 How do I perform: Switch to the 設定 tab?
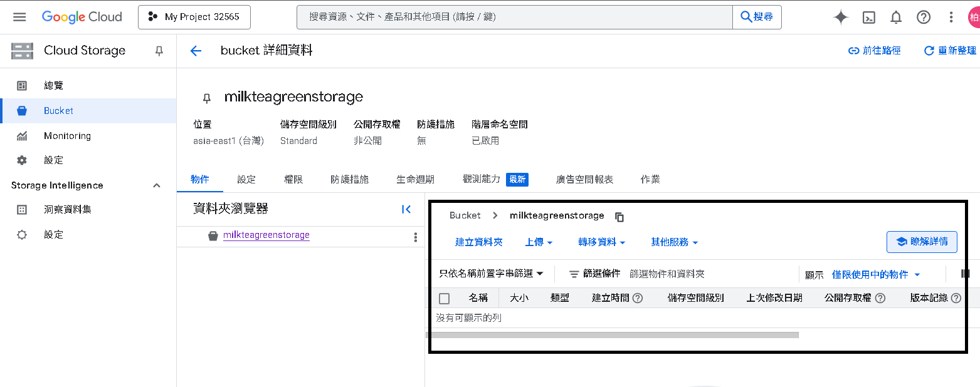click(x=246, y=180)
